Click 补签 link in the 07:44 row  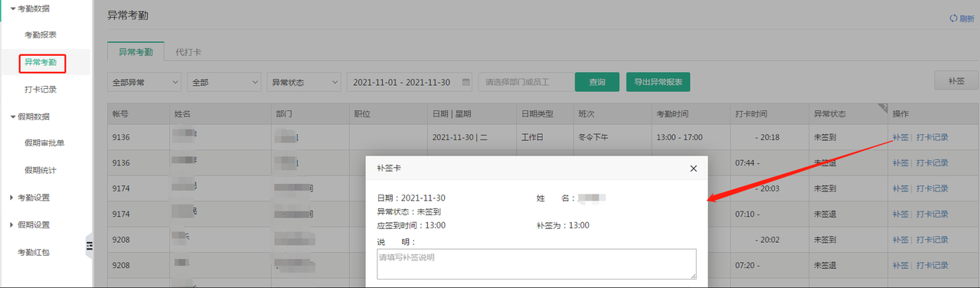[x=900, y=162]
